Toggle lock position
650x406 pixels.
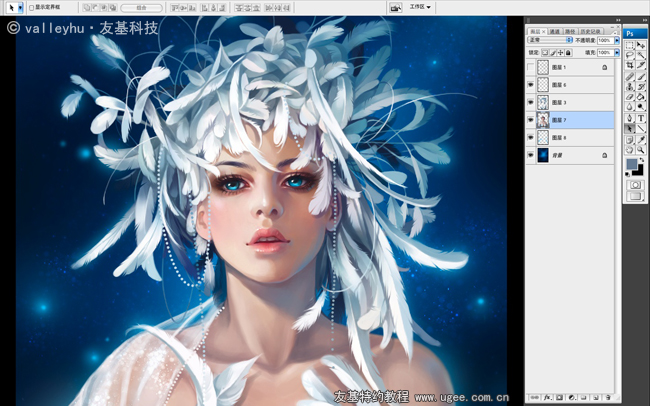[560, 53]
